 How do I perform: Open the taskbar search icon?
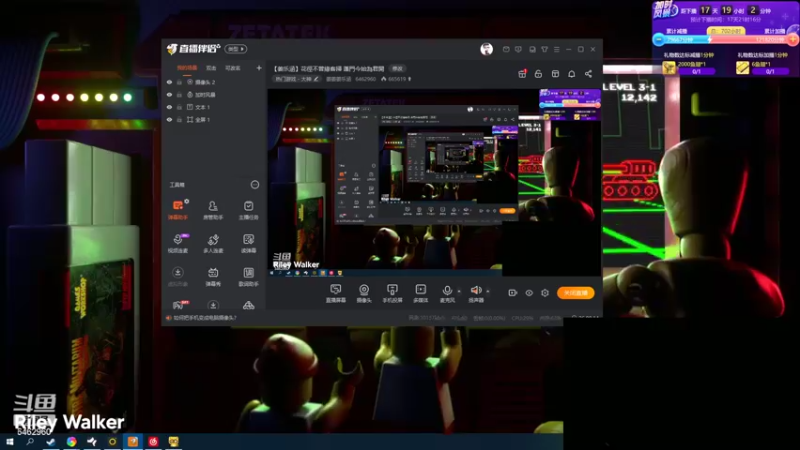pyautogui.click(x=30, y=442)
